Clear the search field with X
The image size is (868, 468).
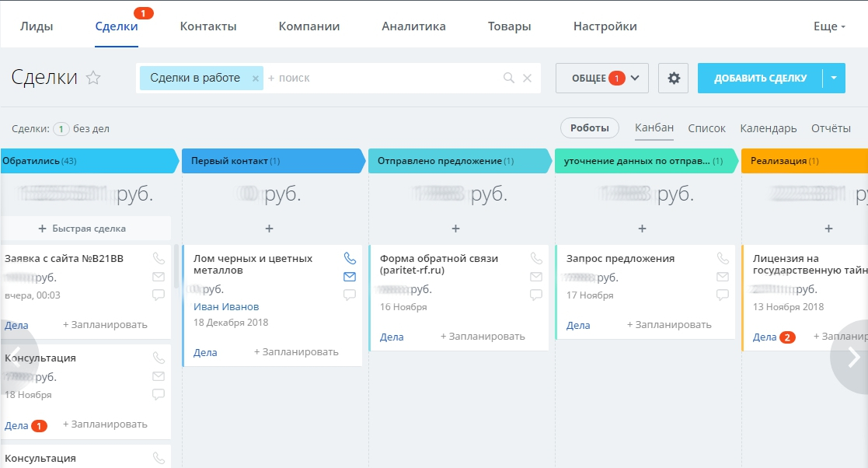(527, 78)
